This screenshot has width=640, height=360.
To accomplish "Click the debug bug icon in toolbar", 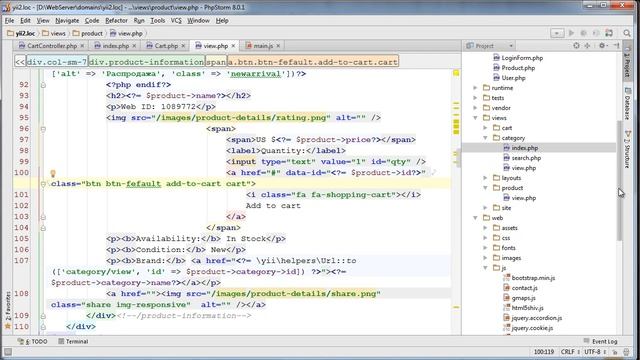I will pos(584,33).
